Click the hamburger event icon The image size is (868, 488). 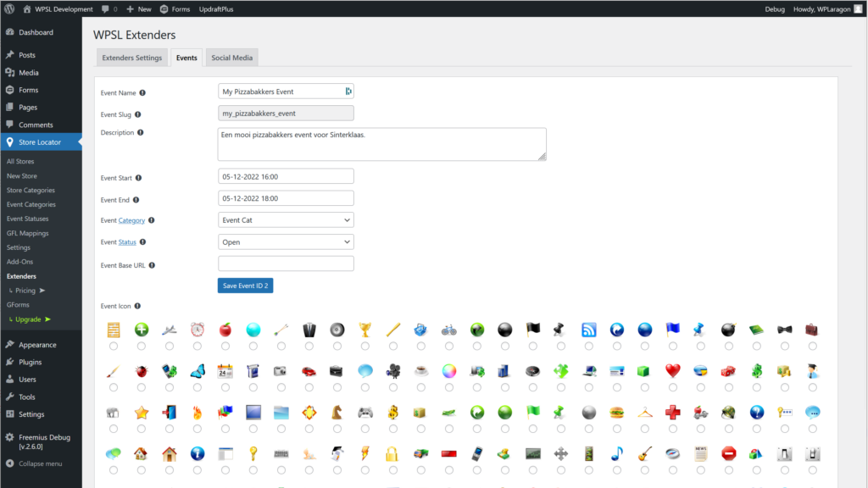[616, 412]
